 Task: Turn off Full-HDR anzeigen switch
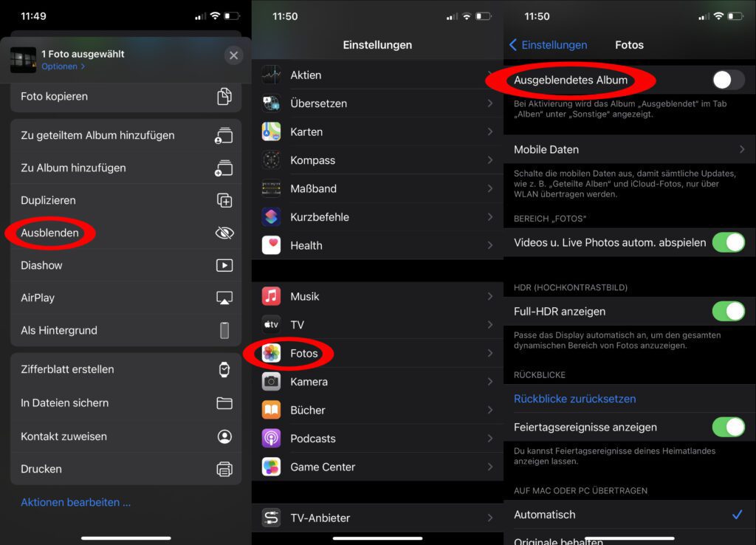click(728, 312)
